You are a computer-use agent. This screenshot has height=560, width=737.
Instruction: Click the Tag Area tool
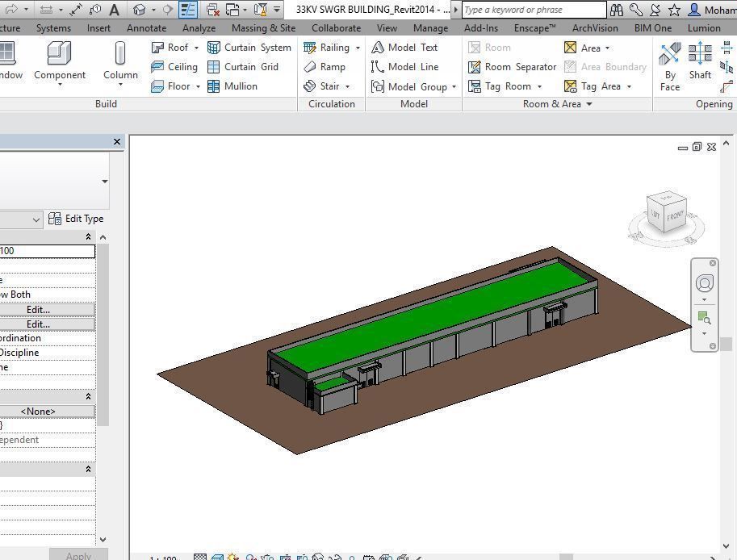(x=593, y=86)
